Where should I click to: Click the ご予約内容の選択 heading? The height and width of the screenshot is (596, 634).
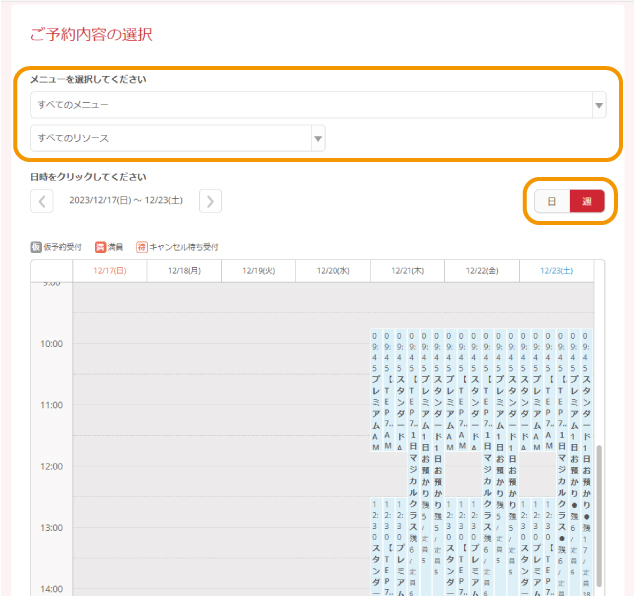pyautogui.click(x=91, y=35)
